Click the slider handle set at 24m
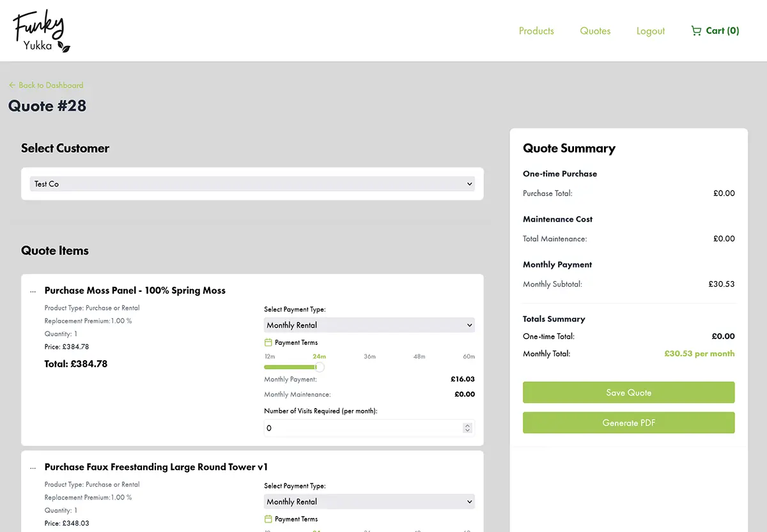 coord(319,367)
